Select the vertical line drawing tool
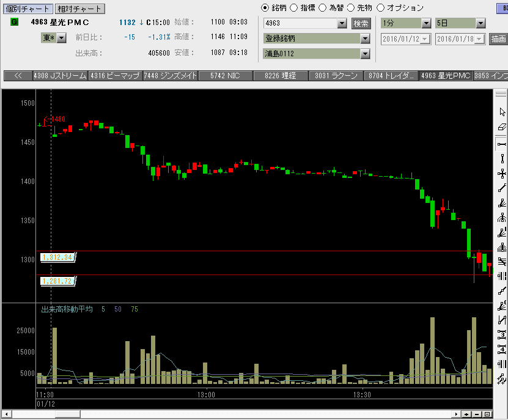This screenshot has width=508, height=420. 502,159
